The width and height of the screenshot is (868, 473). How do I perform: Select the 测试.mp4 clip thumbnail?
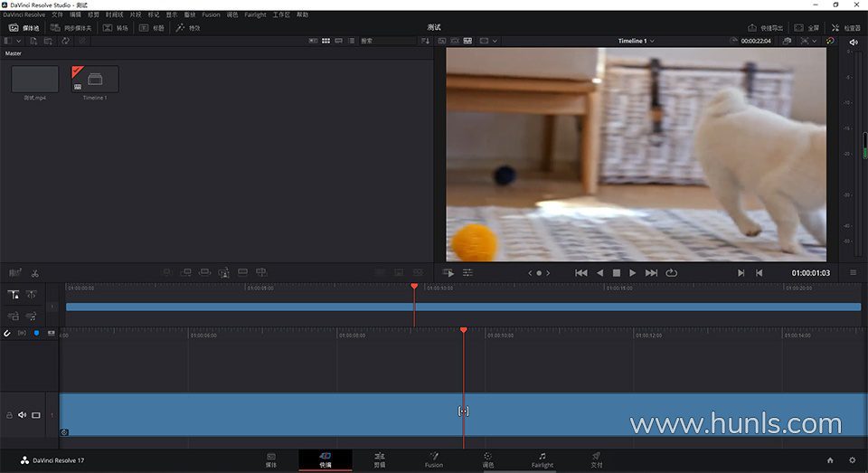35,80
